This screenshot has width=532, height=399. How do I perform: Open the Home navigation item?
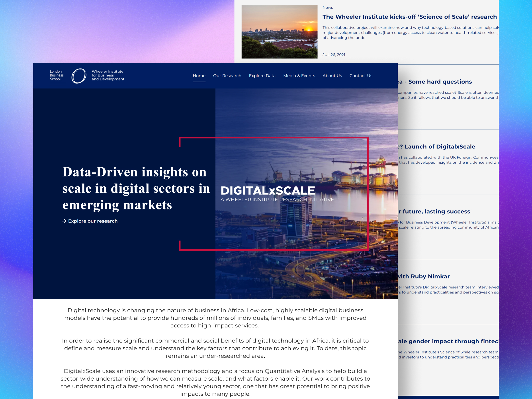click(199, 76)
